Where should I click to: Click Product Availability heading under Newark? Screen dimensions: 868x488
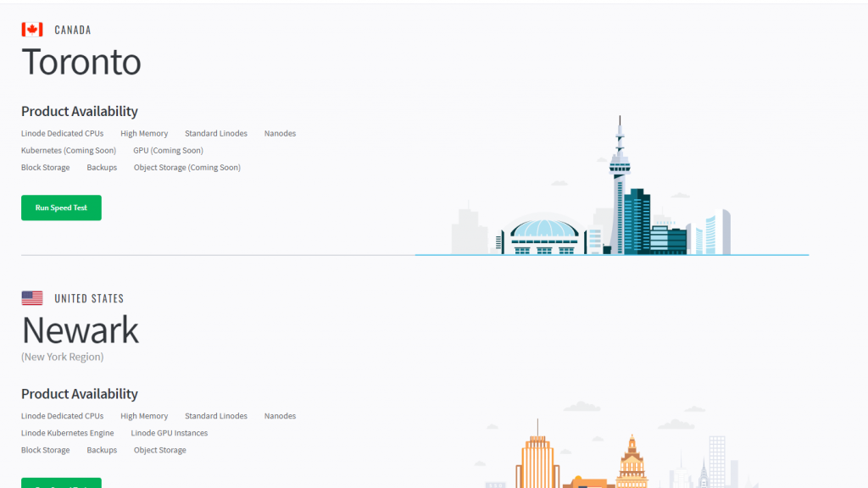point(79,394)
